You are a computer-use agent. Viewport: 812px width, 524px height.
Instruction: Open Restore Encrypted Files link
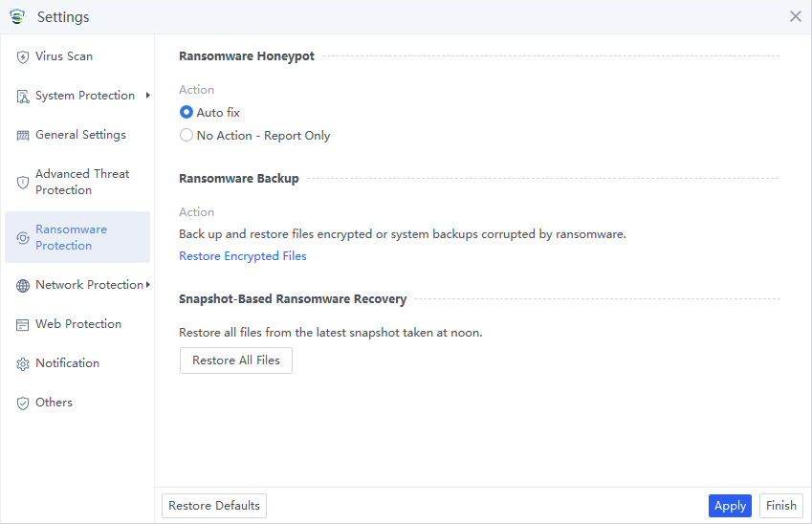tap(243, 256)
